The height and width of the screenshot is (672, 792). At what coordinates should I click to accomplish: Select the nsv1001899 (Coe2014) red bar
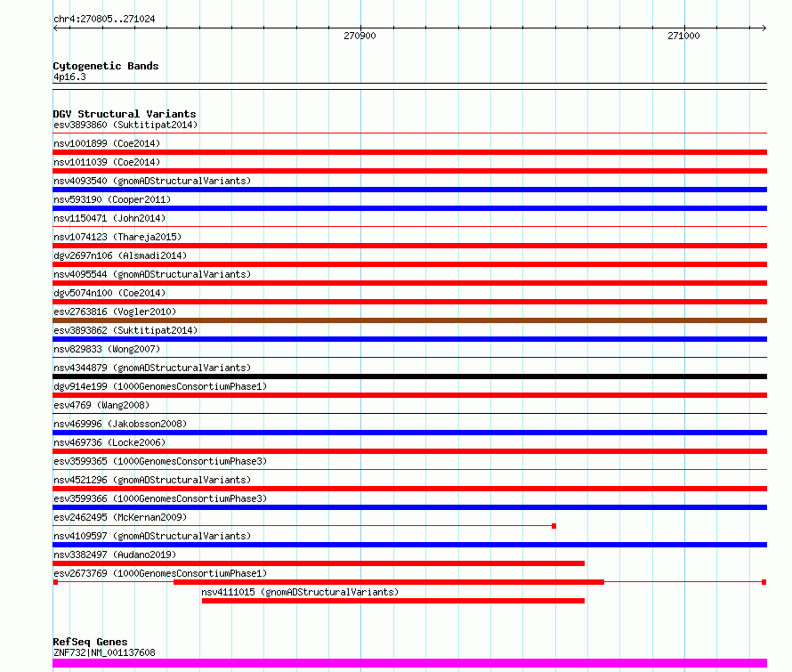(x=409, y=152)
